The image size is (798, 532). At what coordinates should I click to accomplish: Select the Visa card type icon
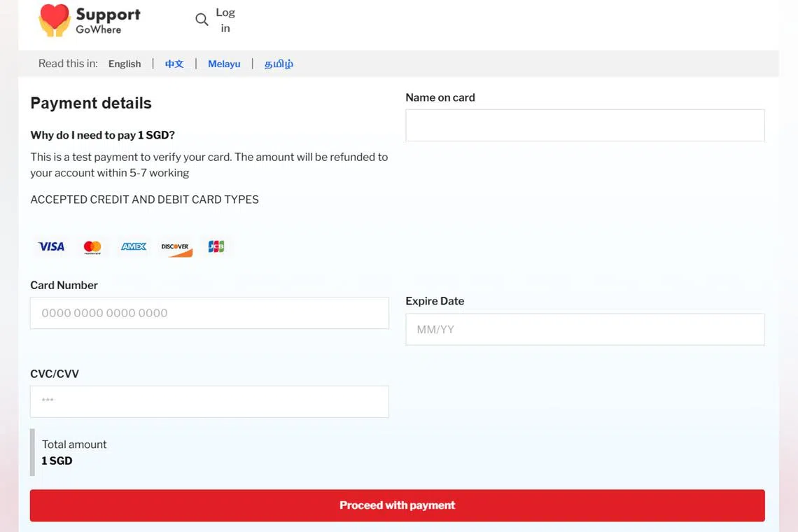50,246
